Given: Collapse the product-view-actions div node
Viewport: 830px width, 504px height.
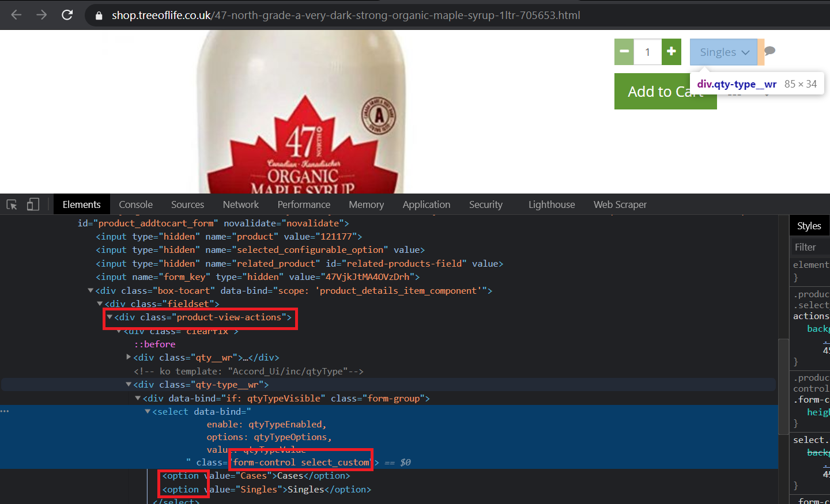Looking at the screenshot, I should pyautogui.click(x=110, y=317).
